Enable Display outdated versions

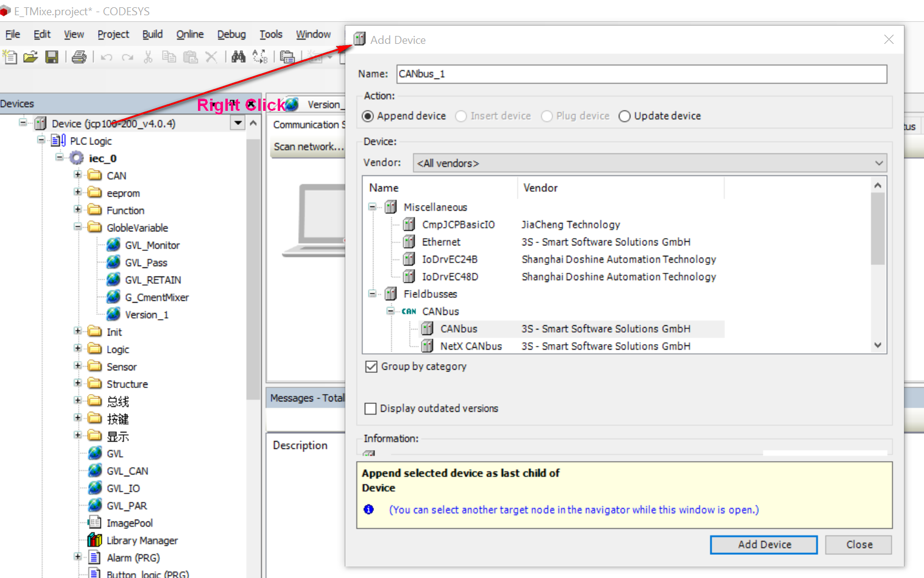click(371, 408)
